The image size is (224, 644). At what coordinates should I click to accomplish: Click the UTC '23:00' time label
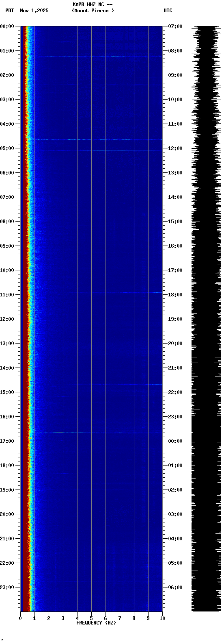tap(175, 417)
